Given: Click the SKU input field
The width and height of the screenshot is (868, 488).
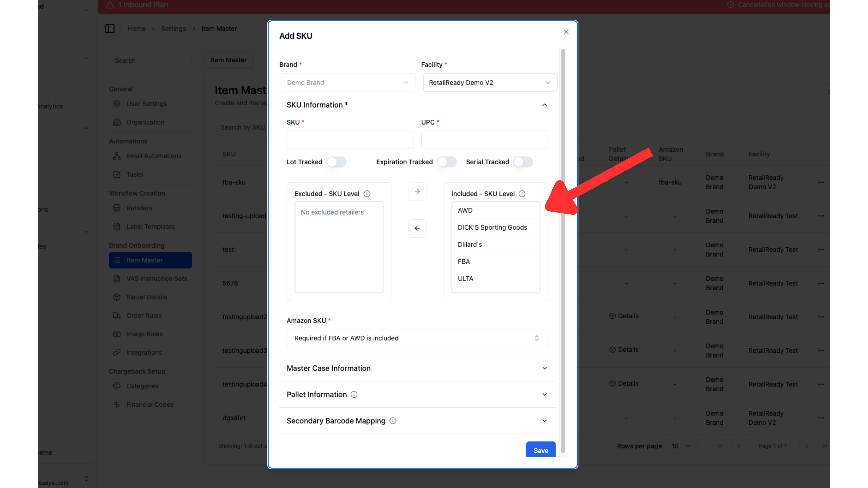Looking at the screenshot, I should (350, 140).
